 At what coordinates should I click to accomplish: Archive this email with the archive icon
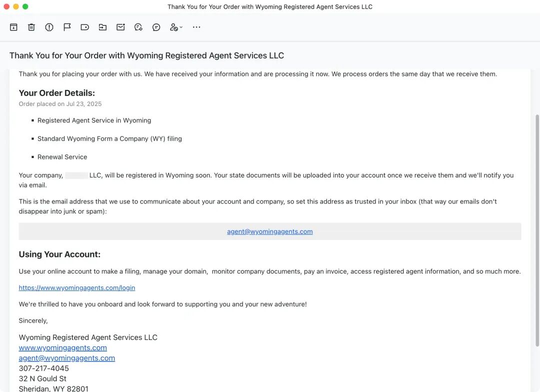(x=13, y=27)
